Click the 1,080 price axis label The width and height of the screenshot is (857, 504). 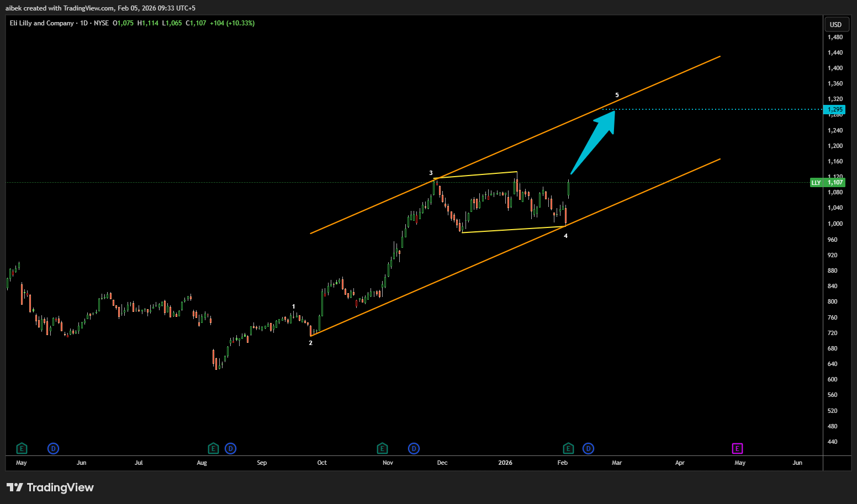(835, 193)
